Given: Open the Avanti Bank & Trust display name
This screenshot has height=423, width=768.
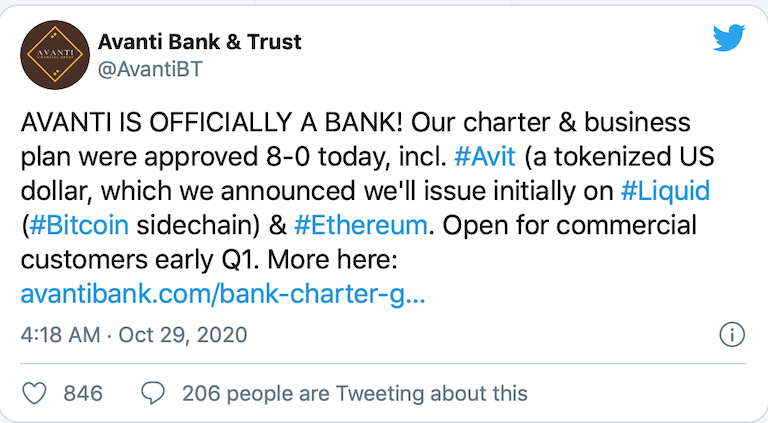Looking at the screenshot, I should 199,42.
